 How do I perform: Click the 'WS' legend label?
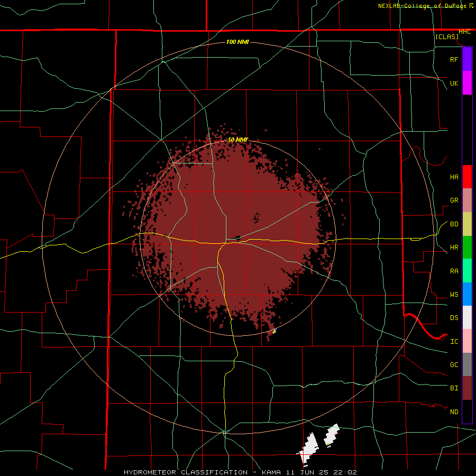[454, 295]
